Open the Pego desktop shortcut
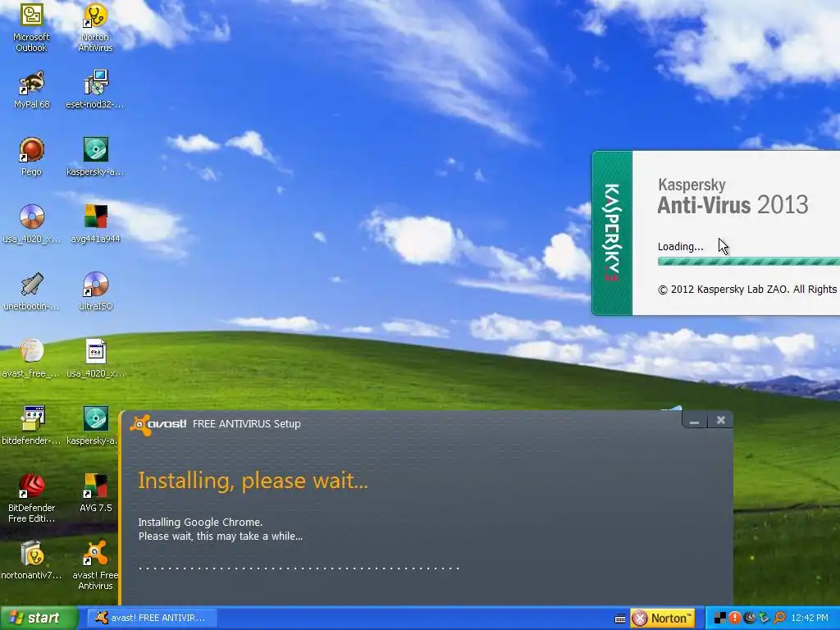The height and width of the screenshot is (630, 840). pyautogui.click(x=31, y=157)
